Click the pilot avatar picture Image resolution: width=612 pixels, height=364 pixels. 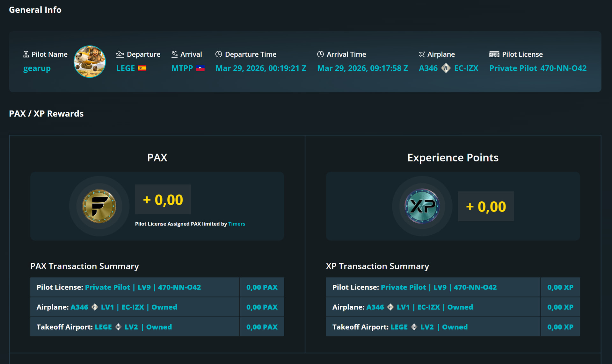[x=90, y=61]
